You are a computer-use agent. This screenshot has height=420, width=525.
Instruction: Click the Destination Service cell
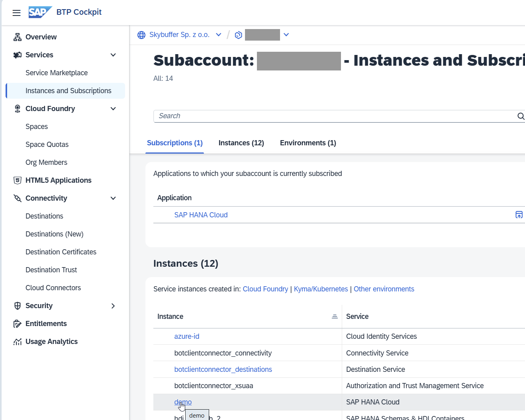tap(376, 369)
